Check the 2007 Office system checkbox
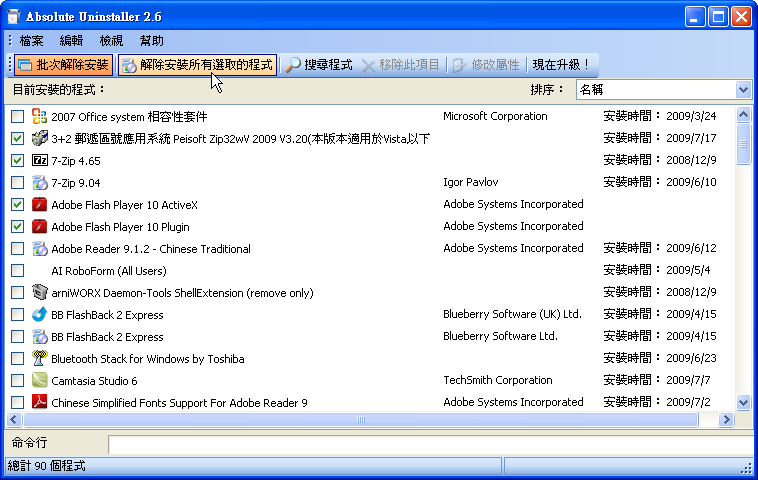 [17, 116]
